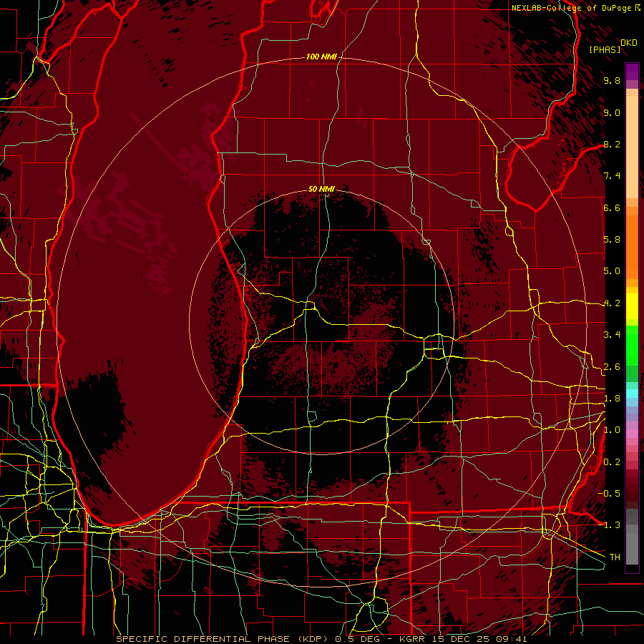Click the NEXLAB-College of DuPage header text

(x=572, y=8)
